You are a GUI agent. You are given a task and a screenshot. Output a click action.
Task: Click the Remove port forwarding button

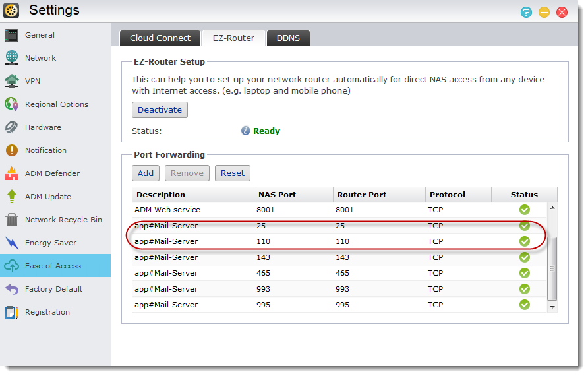coord(187,173)
